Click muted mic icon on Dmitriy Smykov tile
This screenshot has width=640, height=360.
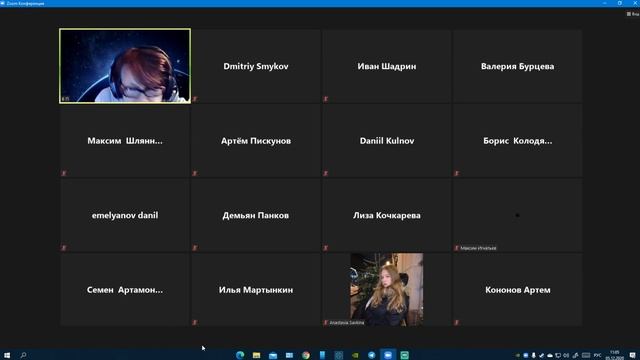(195, 99)
